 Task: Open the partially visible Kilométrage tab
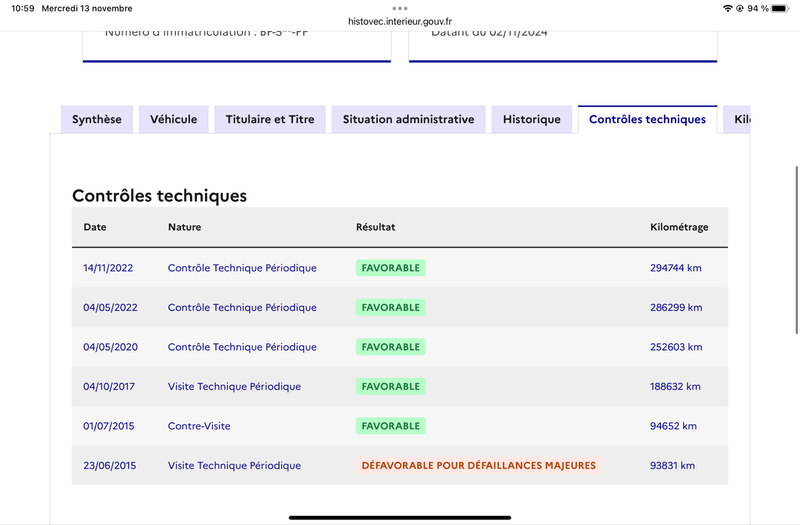click(x=737, y=119)
